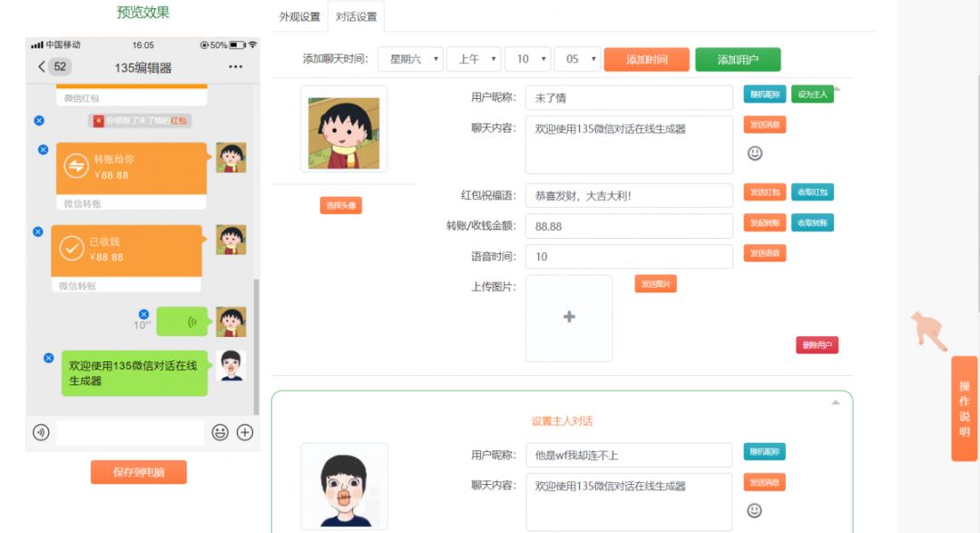Click the voice icon in phone input bar
The width and height of the screenshot is (980, 533).
41,433
